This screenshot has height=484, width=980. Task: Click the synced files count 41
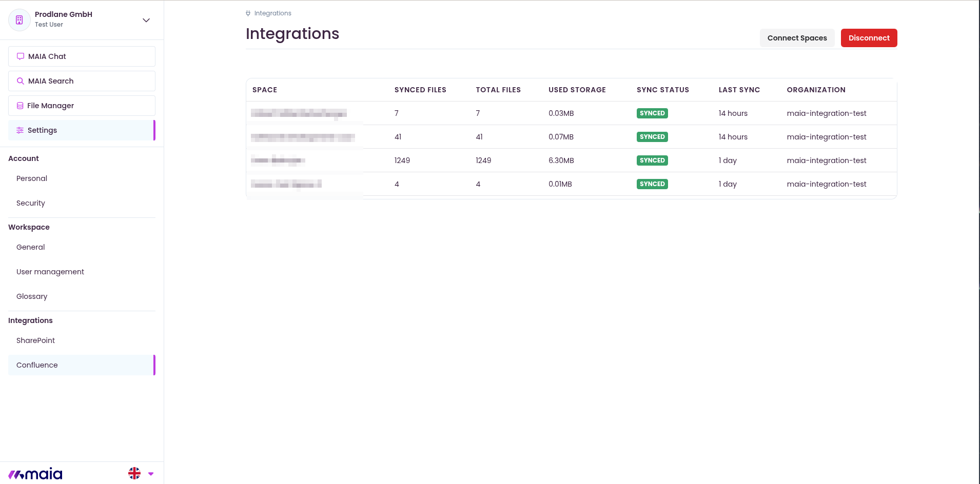click(398, 137)
